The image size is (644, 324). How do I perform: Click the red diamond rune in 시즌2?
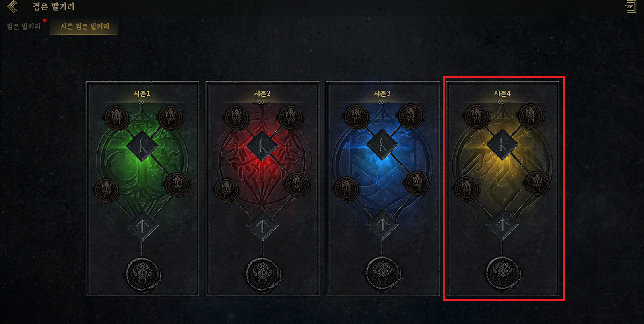(262, 146)
